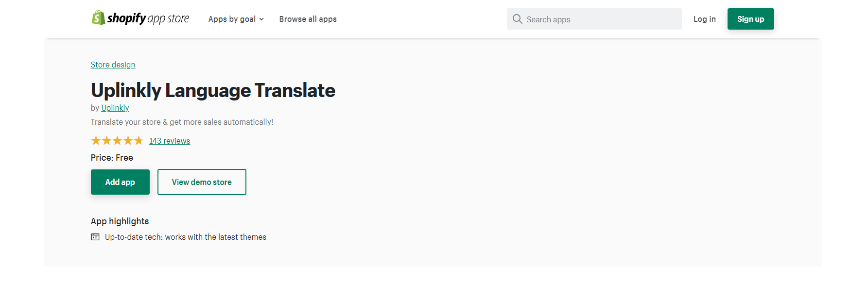Click the "works with the latest themes" text
The image size is (868, 283).
[x=216, y=237]
